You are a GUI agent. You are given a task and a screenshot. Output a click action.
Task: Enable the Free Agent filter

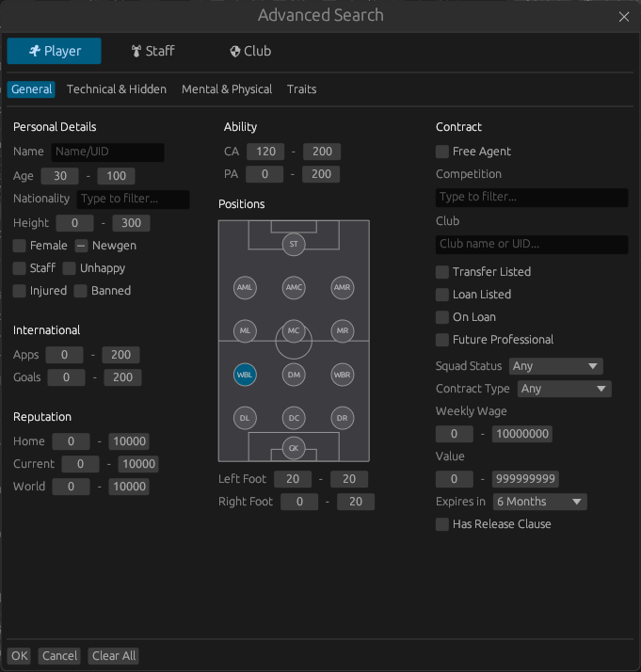442,152
